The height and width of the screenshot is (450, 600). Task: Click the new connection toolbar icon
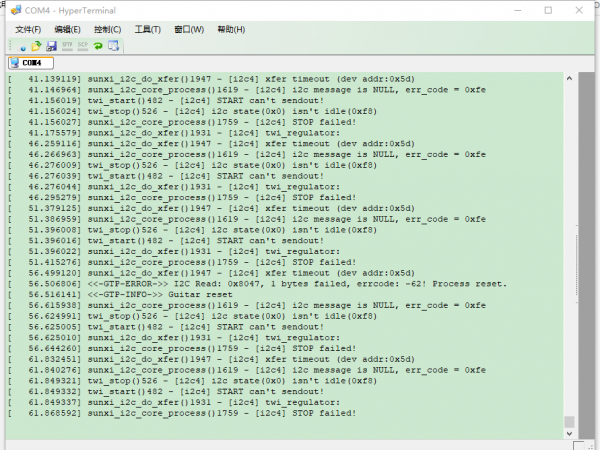coord(22,46)
